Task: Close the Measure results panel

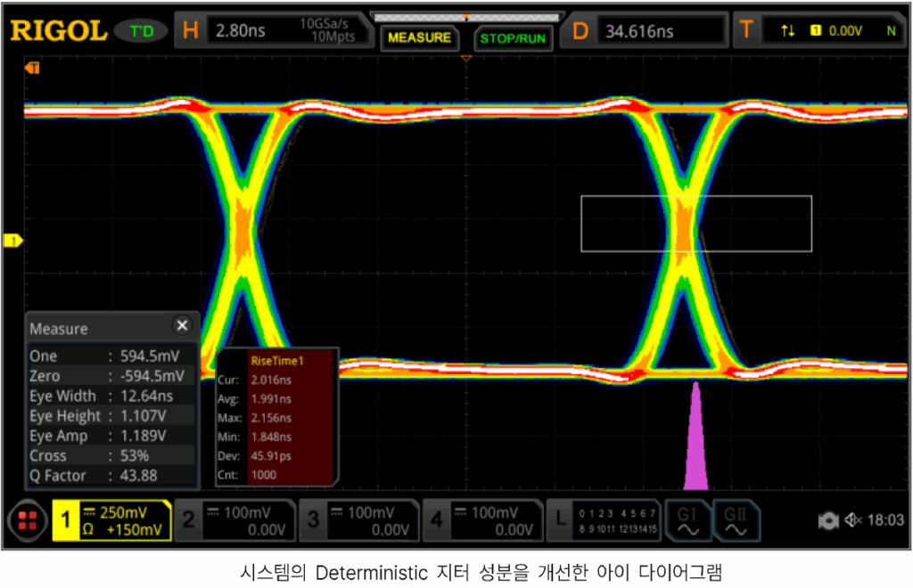Action: (x=182, y=326)
